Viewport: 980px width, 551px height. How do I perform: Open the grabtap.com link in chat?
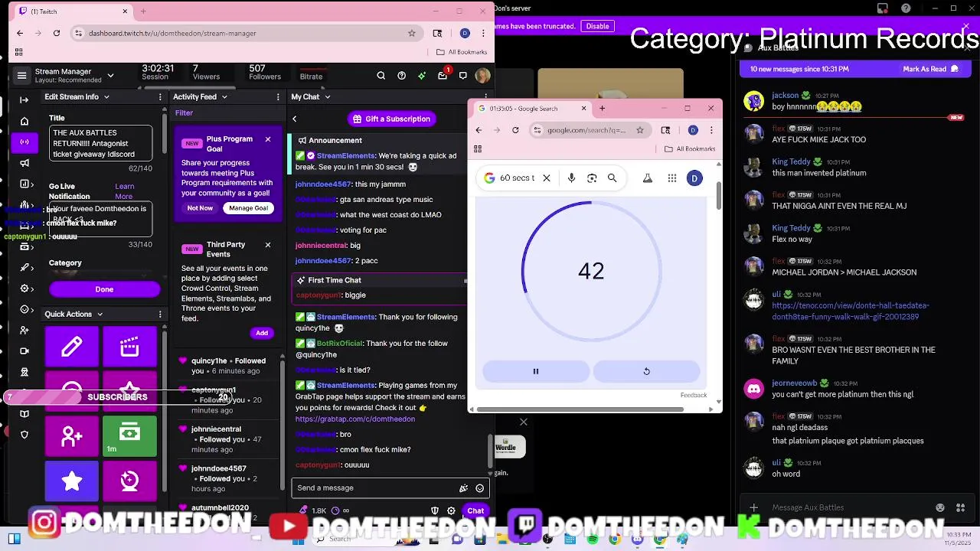click(x=355, y=419)
